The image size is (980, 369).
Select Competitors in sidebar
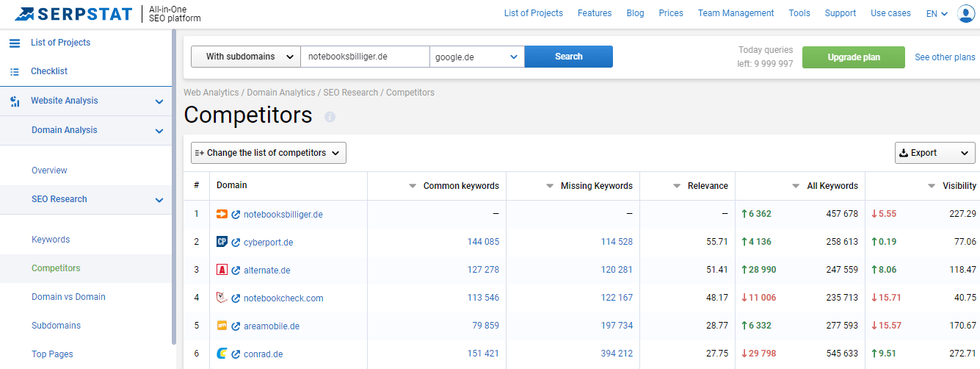56,268
